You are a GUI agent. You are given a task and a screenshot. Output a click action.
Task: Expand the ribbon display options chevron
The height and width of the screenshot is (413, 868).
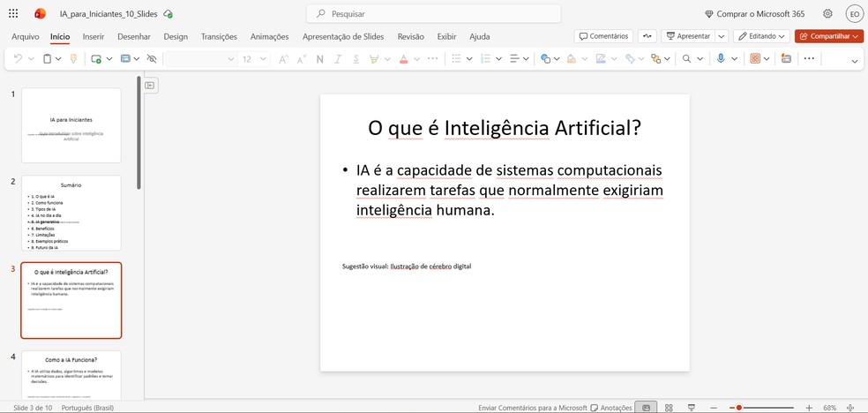(855, 62)
